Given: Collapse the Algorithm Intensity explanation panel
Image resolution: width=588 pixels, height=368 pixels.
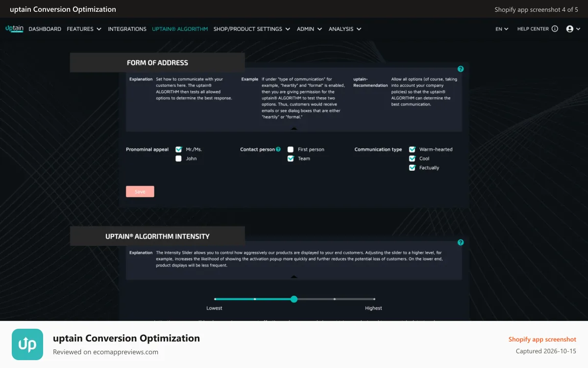Looking at the screenshot, I should click(x=294, y=277).
